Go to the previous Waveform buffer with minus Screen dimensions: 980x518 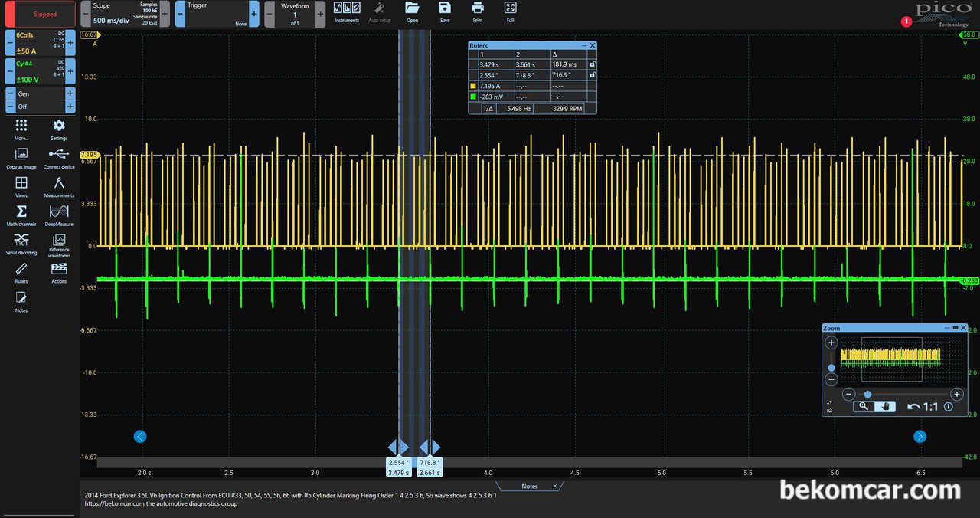pyautogui.click(x=269, y=14)
